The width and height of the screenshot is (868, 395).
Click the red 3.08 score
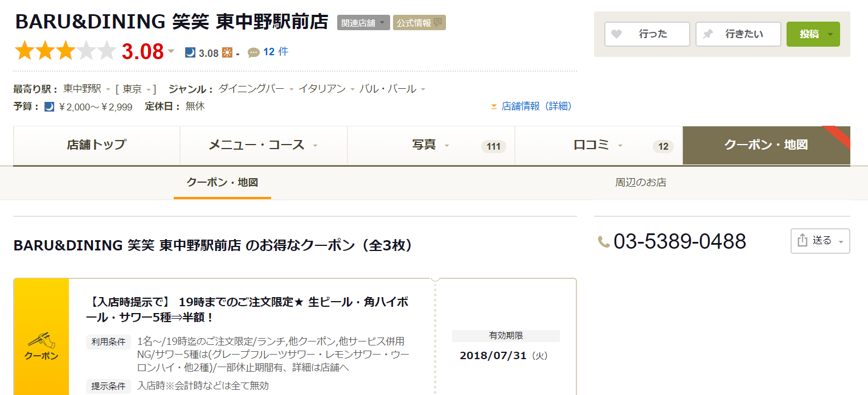point(142,52)
